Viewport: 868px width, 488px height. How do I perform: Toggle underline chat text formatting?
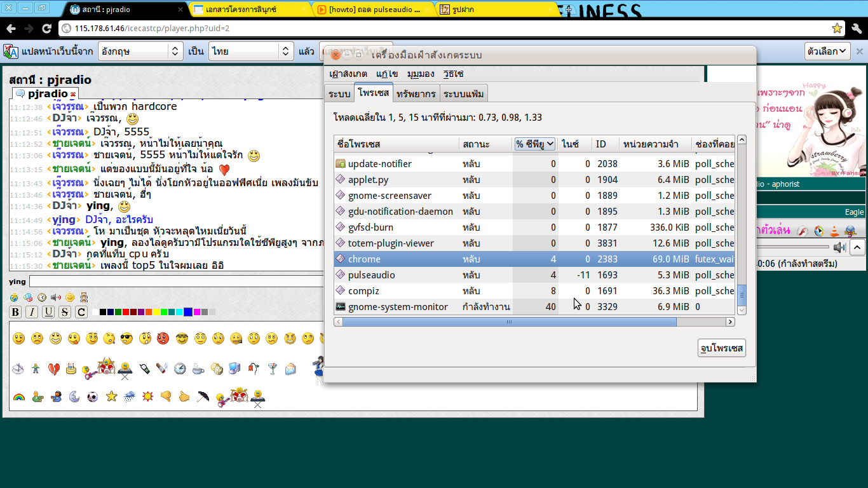(48, 312)
